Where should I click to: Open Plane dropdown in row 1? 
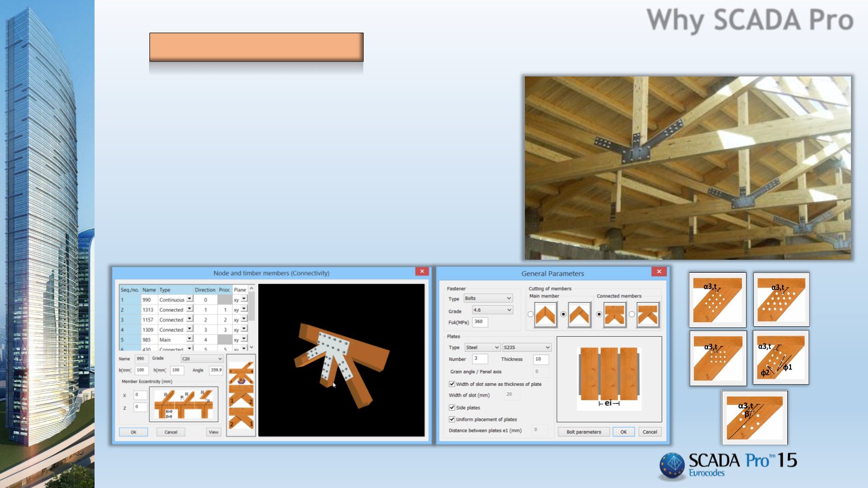[x=244, y=299]
